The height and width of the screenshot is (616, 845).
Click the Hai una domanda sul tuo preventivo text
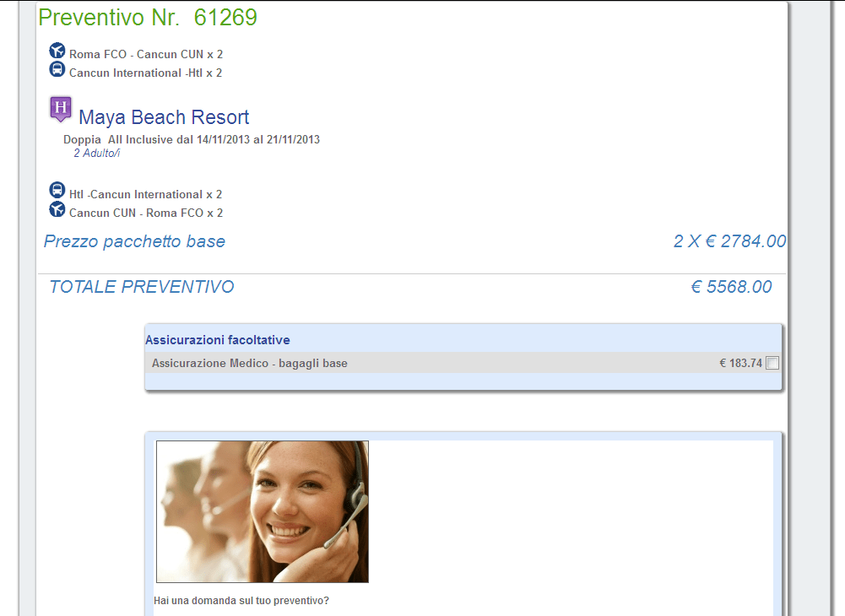[241, 600]
